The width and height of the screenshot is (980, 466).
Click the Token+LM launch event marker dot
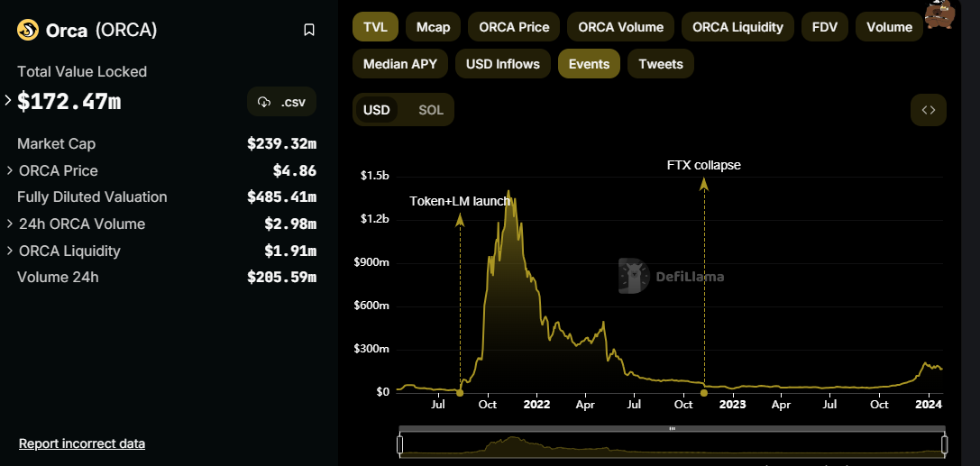tap(460, 393)
